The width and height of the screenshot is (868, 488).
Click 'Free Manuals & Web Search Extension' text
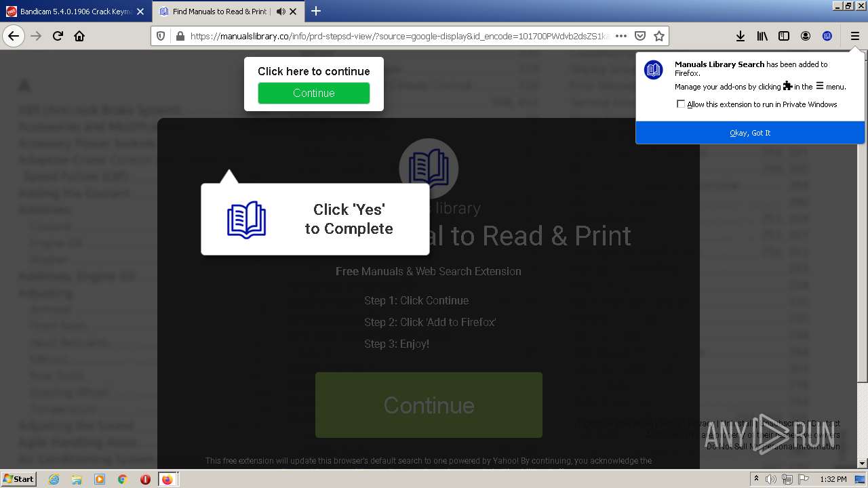429,271
